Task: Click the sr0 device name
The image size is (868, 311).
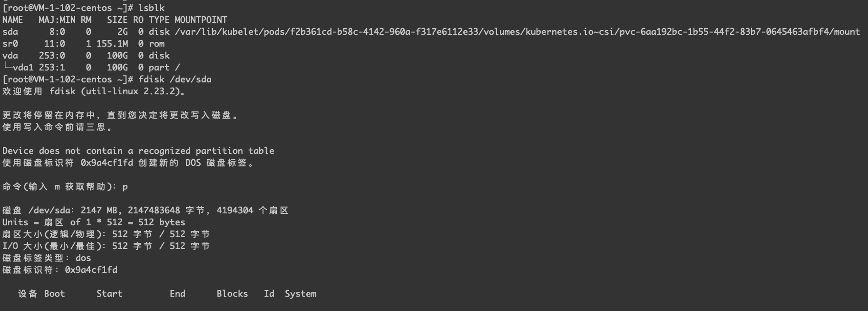Action: [x=10, y=44]
